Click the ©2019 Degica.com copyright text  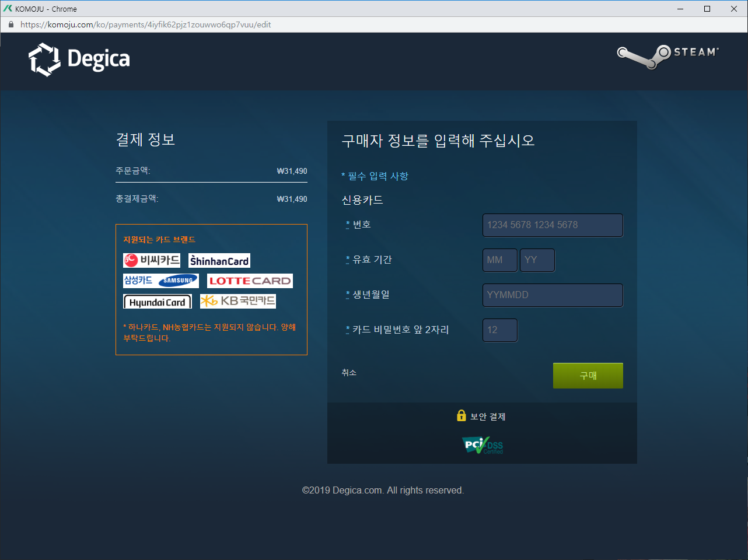(x=383, y=490)
